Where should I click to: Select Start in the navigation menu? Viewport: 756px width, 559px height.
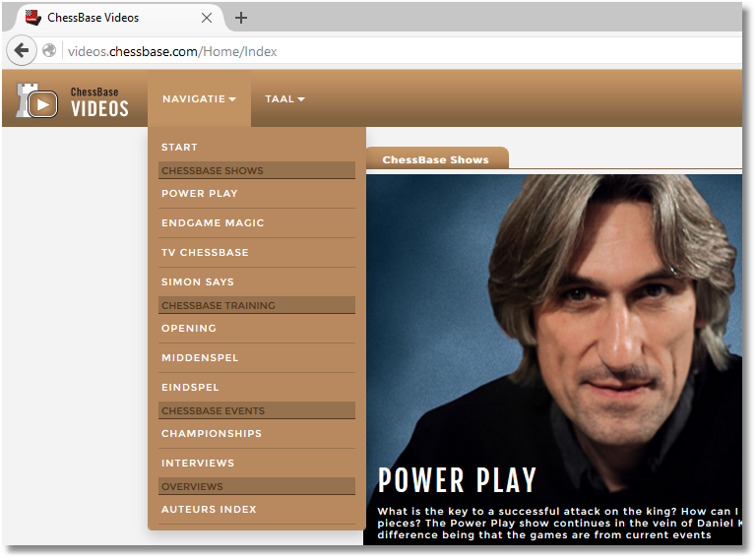[179, 147]
